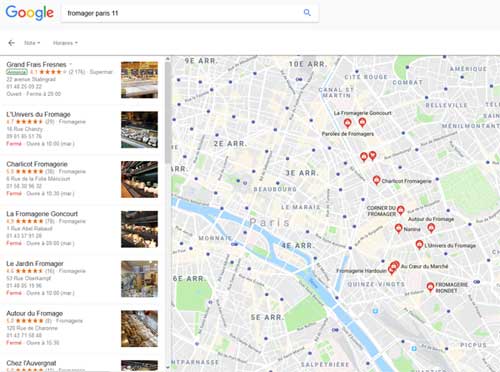Open the Note filter dropdown

pyautogui.click(x=32, y=43)
